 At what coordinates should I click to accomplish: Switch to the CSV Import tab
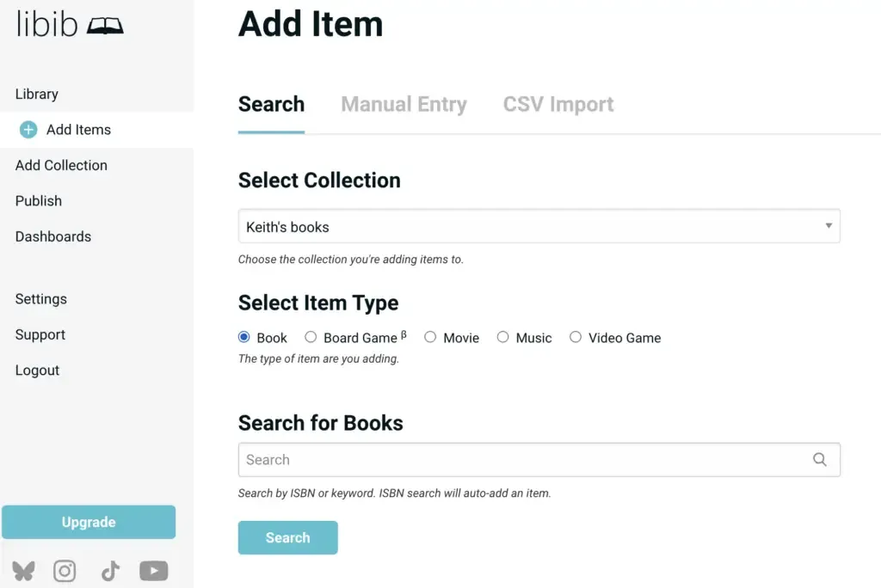pyautogui.click(x=558, y=105)
